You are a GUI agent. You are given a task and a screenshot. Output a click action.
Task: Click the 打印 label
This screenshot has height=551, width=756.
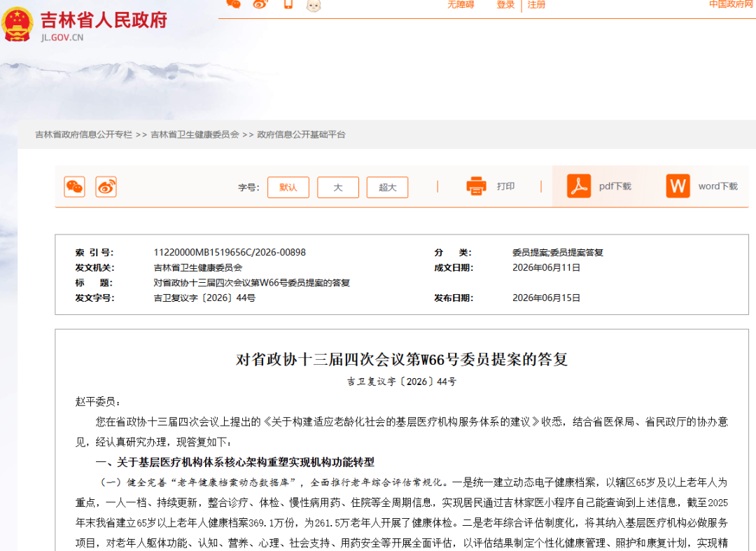click(x=506, y=186)
